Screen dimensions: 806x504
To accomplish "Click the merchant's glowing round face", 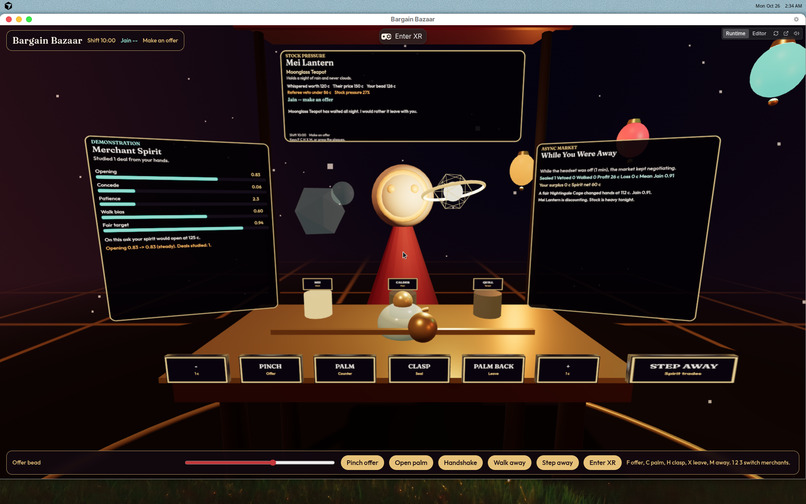I will point(402,195).
